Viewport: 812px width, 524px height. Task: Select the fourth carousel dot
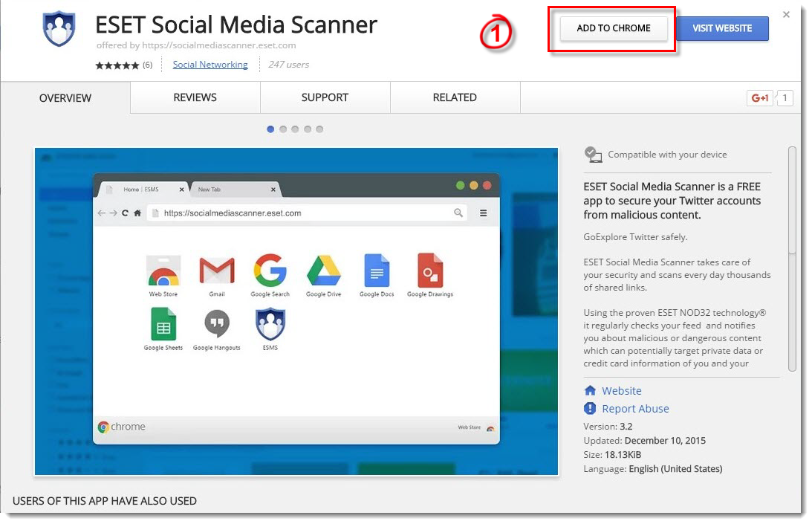[307, 129]
